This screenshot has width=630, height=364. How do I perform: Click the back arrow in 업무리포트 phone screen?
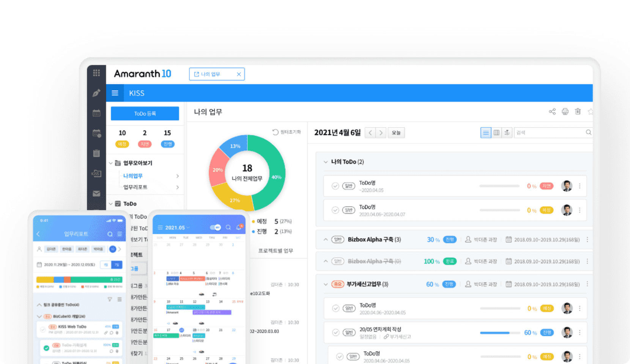38,234
